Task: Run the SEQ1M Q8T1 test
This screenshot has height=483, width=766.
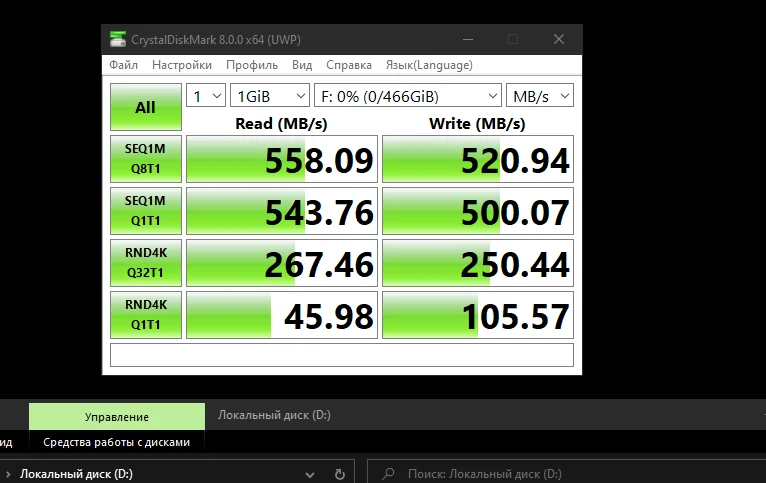Action: coord(146,159)
